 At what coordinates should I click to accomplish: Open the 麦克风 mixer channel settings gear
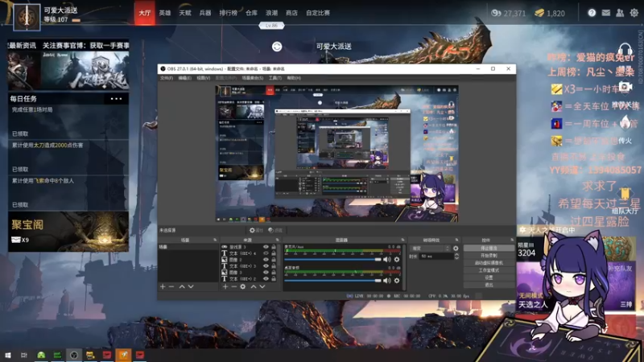(x=397, y=259)
